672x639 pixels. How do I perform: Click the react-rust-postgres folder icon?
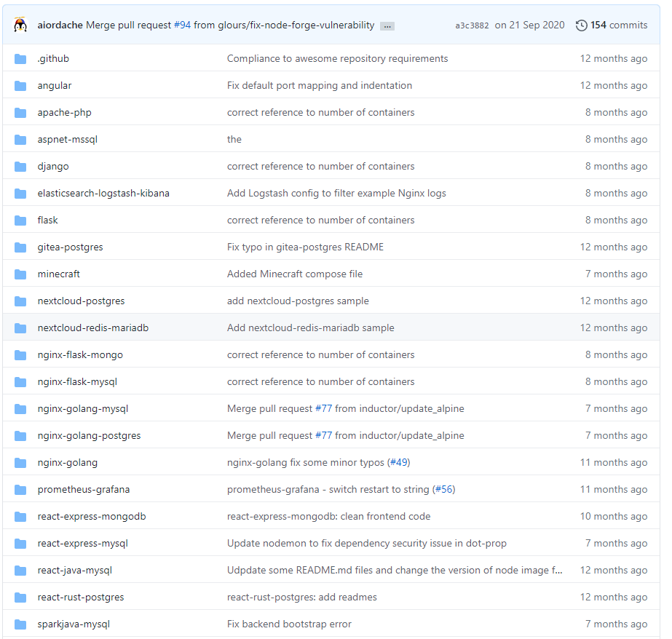point(20,598)
